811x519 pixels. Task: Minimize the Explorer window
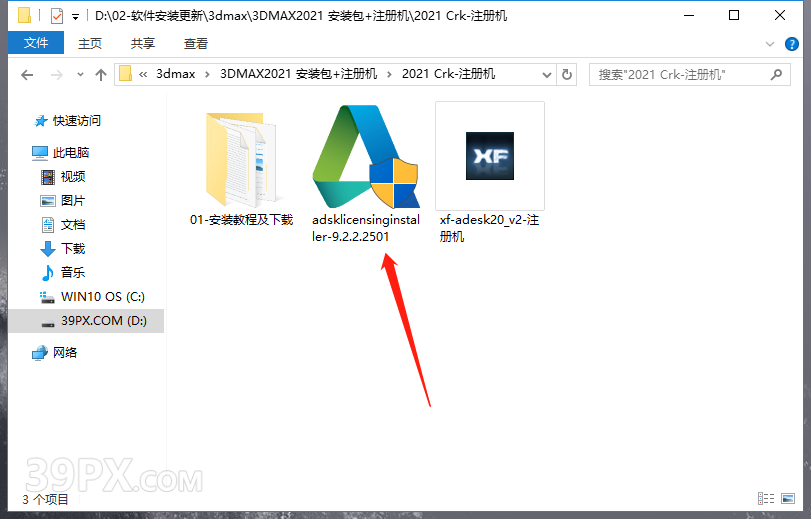(689, 16)
